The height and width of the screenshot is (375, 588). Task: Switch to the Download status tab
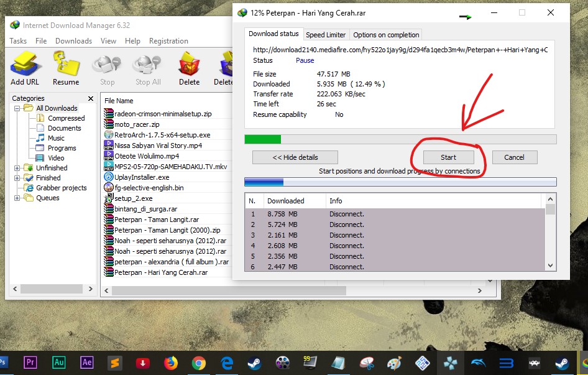coord(273,34)
